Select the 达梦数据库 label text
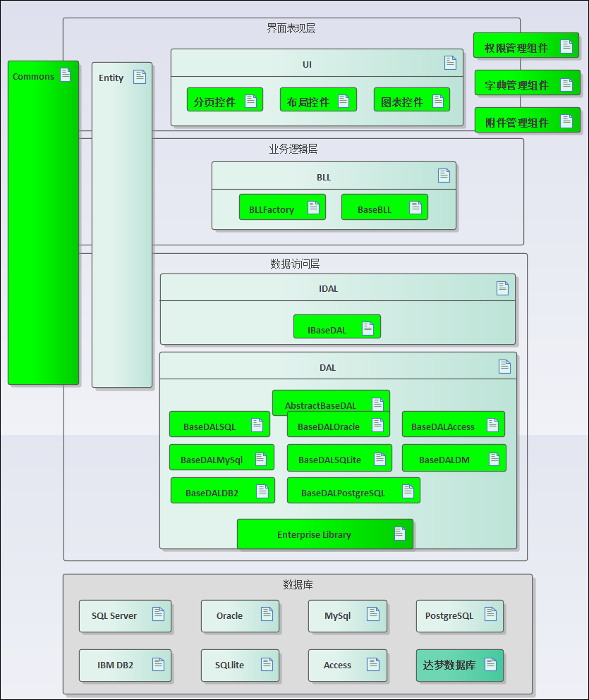This screenshot has width=589, height=700. pyautogui.click(x=449, y=665)
